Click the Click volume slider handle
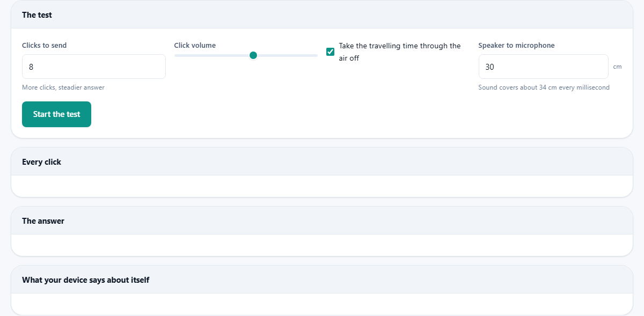Viewport: 644px width, 316px height. tap(253, 55)
